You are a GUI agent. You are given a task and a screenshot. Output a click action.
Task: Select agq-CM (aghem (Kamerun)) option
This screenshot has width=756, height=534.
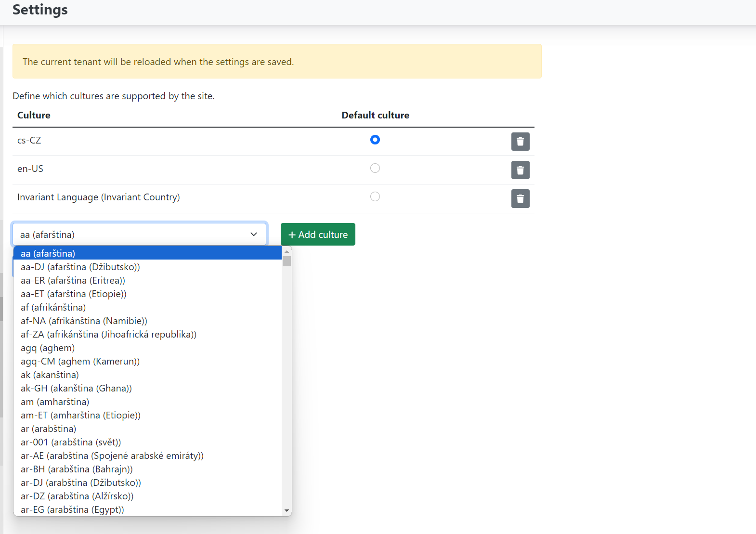pyautogui.click(x=80, y=361)
